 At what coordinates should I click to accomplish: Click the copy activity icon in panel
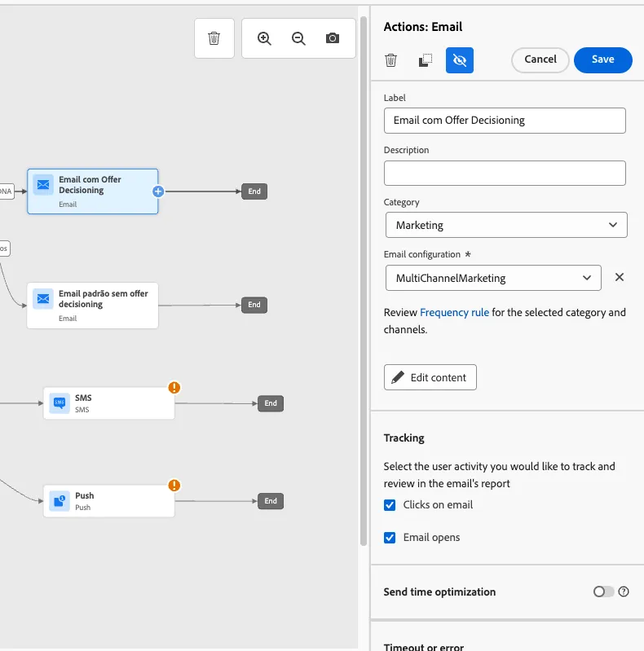pyautogui.click(x=425, y=60)
